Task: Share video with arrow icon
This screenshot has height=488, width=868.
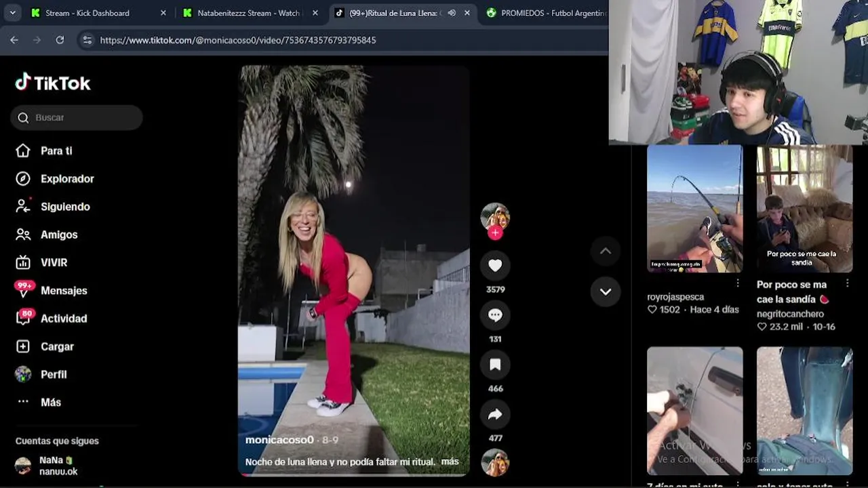Action: click(x=495, y=414)
